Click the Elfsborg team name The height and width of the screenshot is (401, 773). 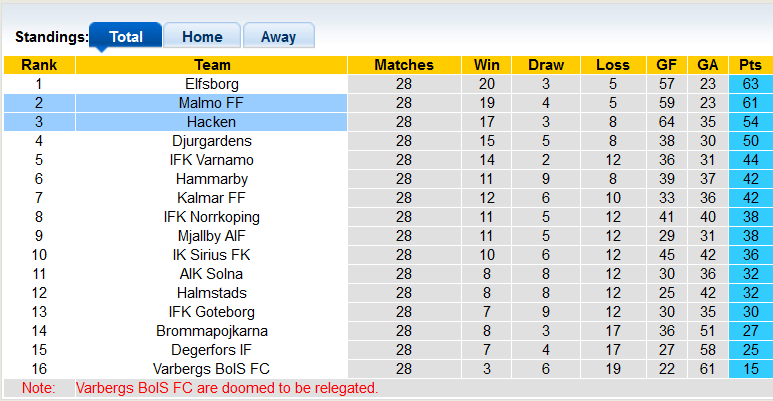(x=211, y=84)
